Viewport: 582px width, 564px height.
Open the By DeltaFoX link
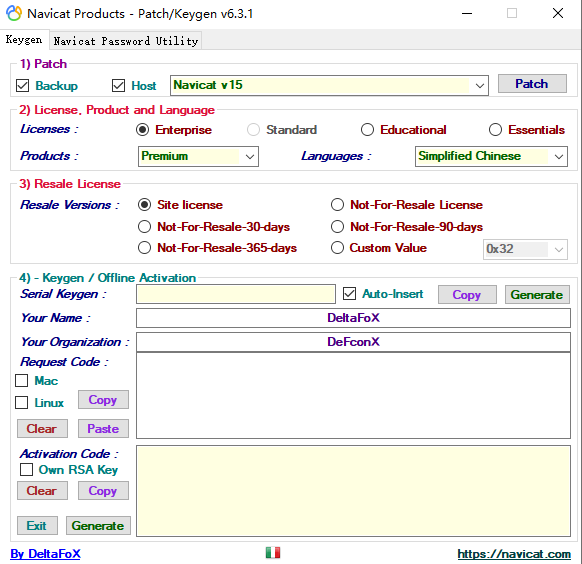point(45,554)
